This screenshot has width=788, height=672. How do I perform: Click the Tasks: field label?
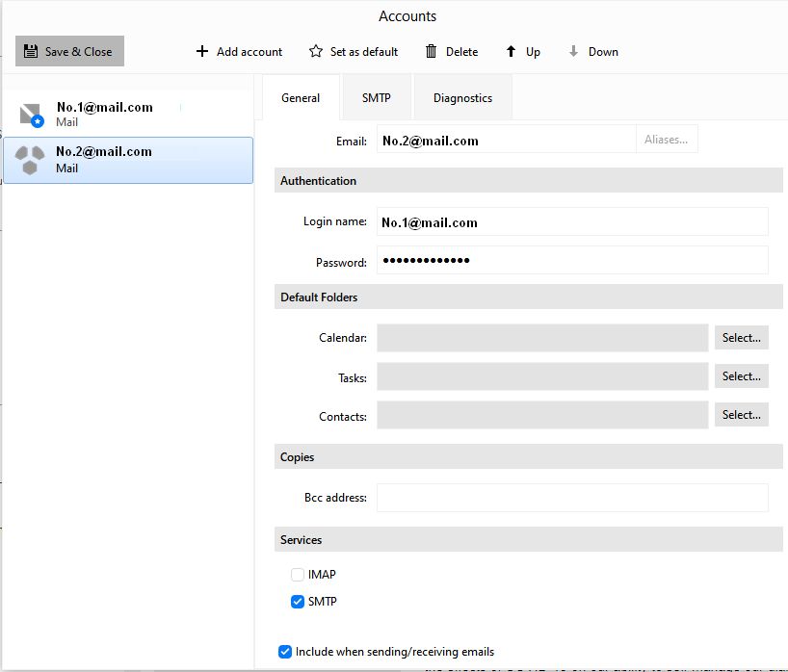point(353,378)
